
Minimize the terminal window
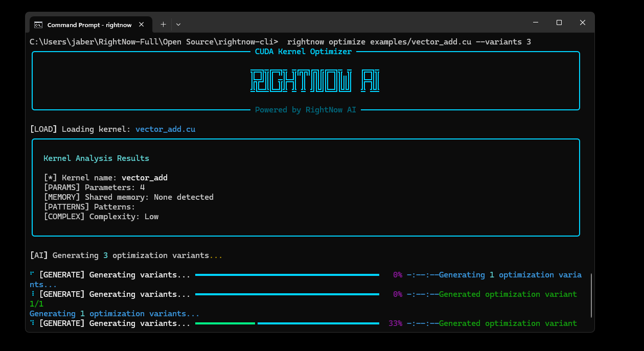pos(536,22)
